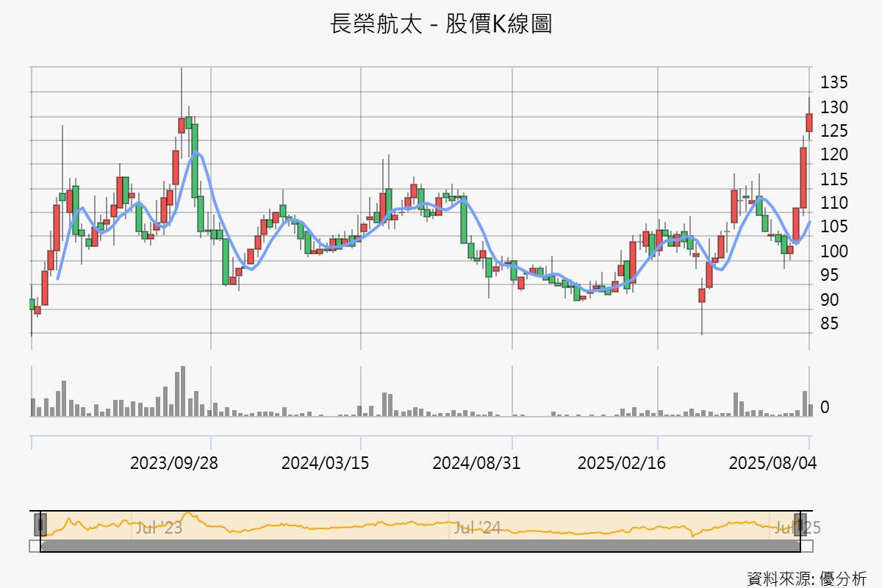Click the volume axis 0 label
This screenshot has width=882, height=588.
coord(825,407)
